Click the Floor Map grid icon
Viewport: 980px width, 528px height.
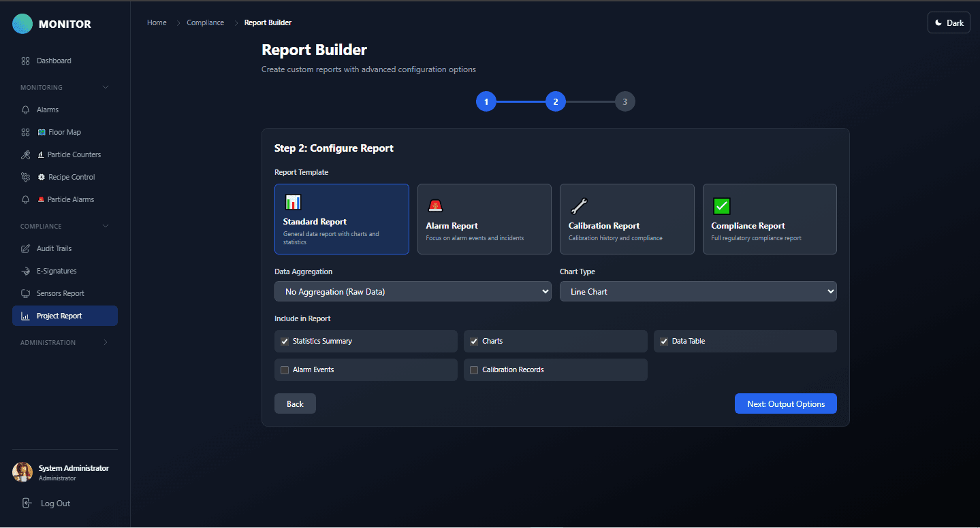[25, 132]
